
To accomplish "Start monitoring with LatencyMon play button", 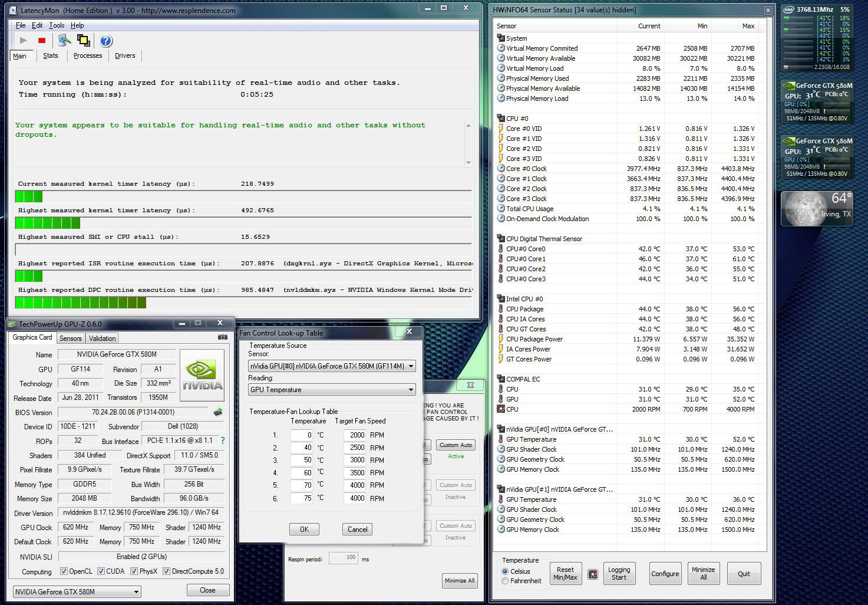I will (x=23, y=41).
